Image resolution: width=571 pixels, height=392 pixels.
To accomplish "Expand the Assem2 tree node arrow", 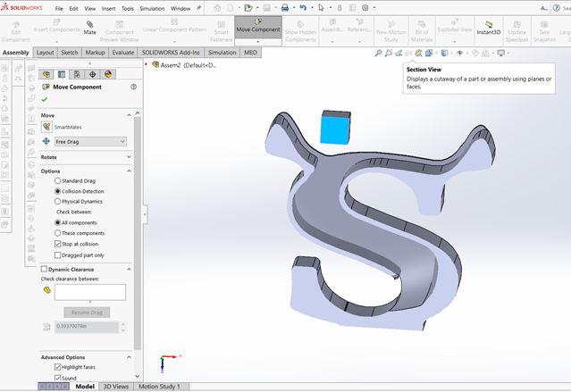I will pyautogui.click(x=147, y=64).
